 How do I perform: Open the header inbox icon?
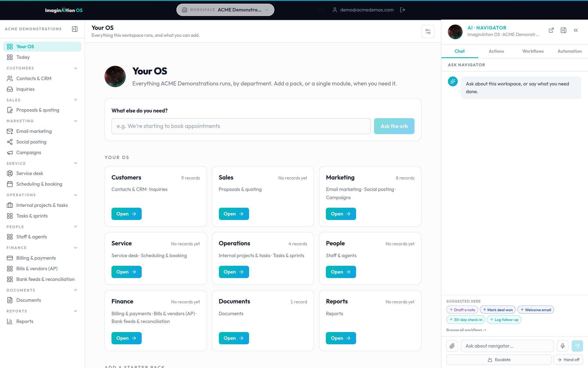pos(321,10)
